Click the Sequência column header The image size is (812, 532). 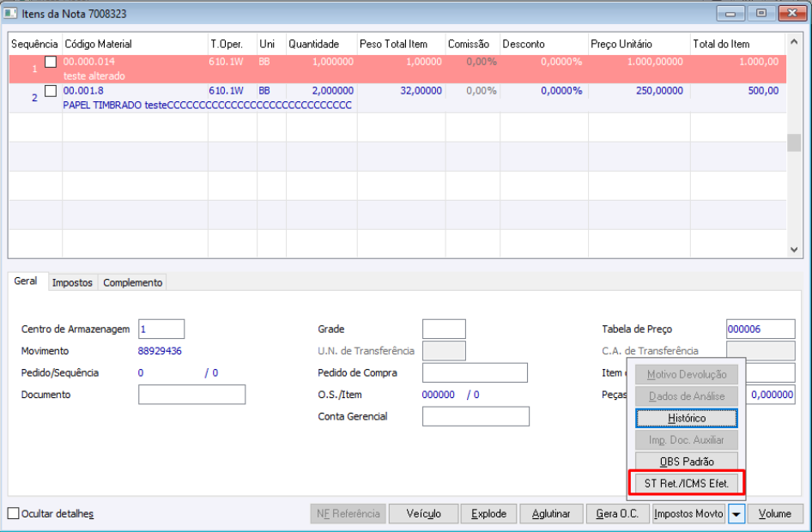pyautogui.click(x=34, y=44)
